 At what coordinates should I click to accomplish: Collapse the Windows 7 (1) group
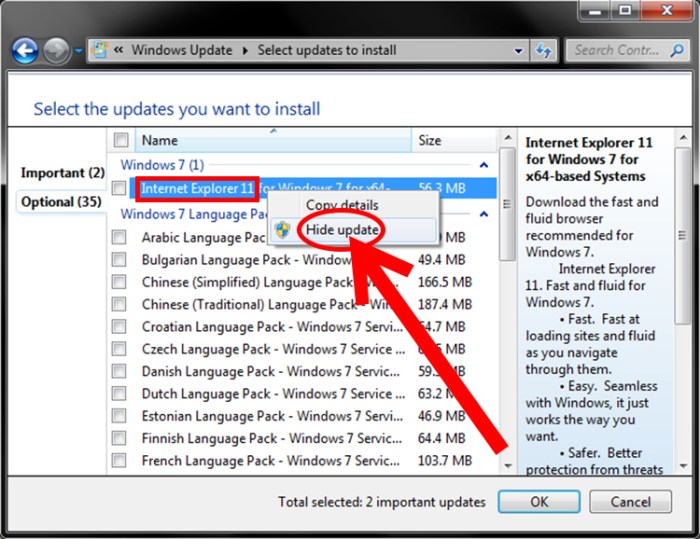pyautogui.click(x=484, y=165)
